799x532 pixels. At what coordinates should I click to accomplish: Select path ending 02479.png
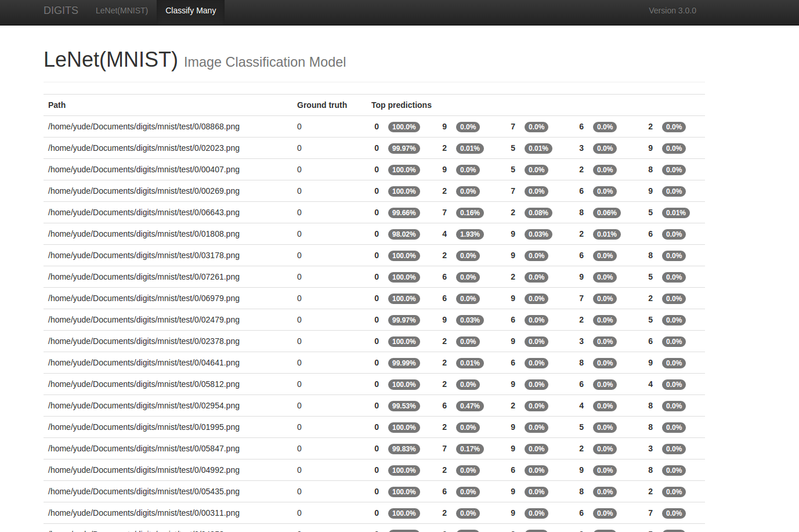144,320
